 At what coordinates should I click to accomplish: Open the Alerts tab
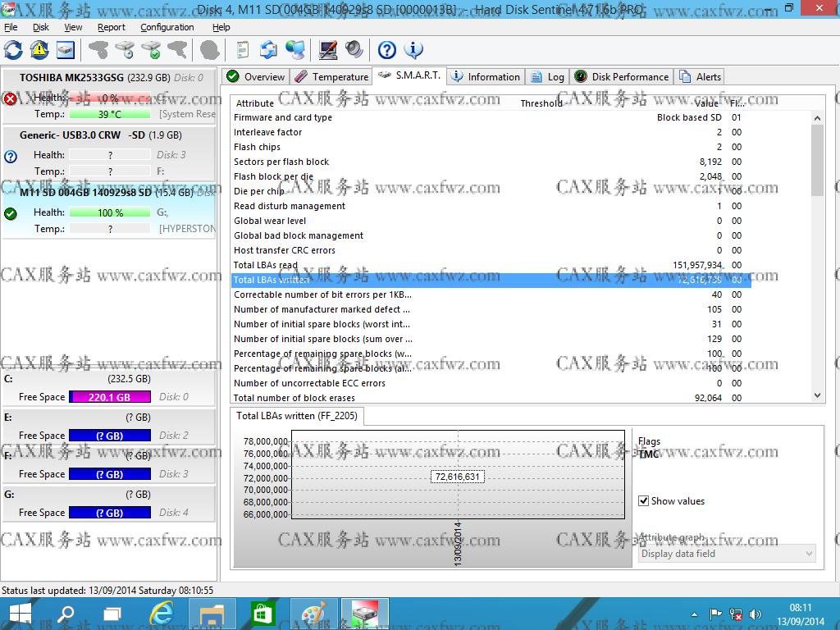pyautogui.click(x=700, y=77)
